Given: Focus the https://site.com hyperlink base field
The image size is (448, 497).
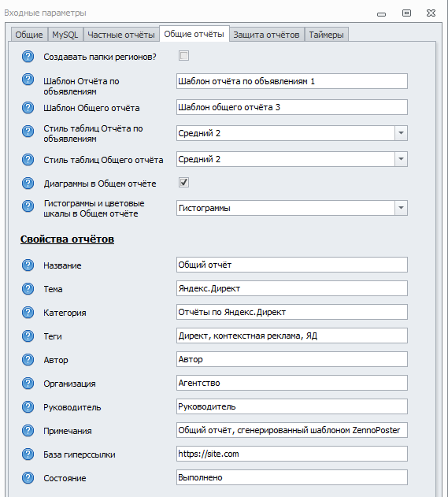Looking at the screenshot, I should pyautogui.click(x=292, y=454).
